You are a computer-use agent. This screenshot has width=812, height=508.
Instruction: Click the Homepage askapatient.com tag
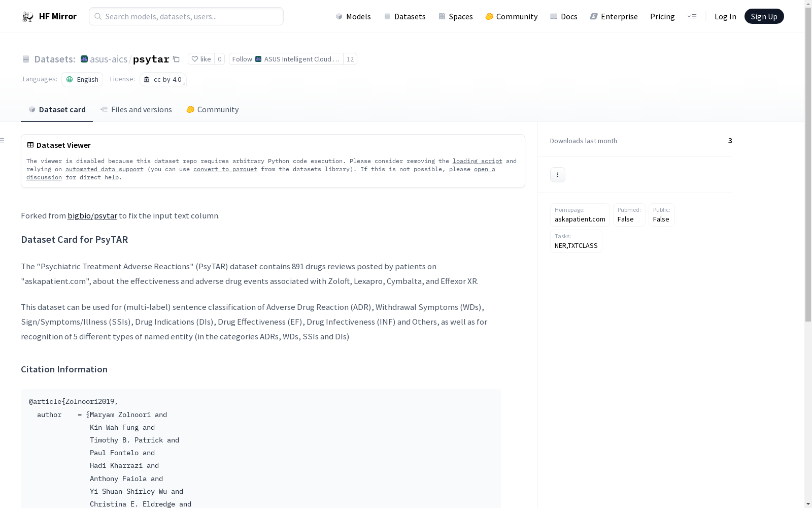[580, 215]
